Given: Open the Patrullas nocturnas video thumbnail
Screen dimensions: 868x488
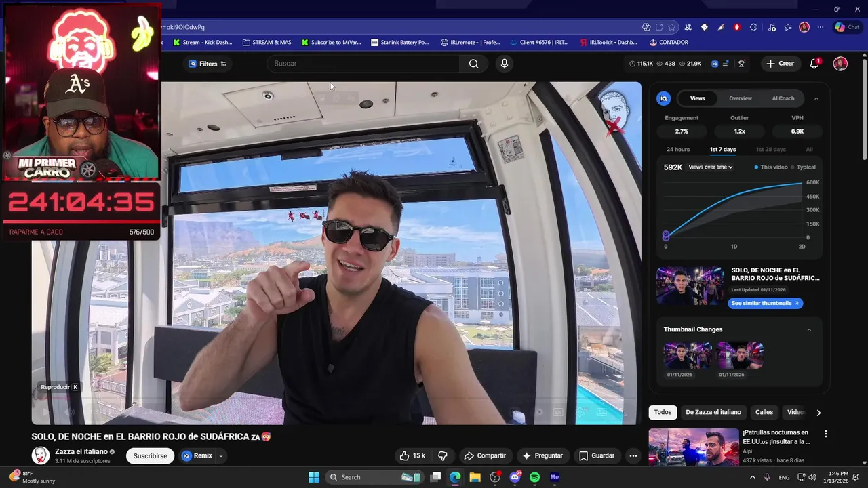Looking at the screenshot, I should (693, 447).
